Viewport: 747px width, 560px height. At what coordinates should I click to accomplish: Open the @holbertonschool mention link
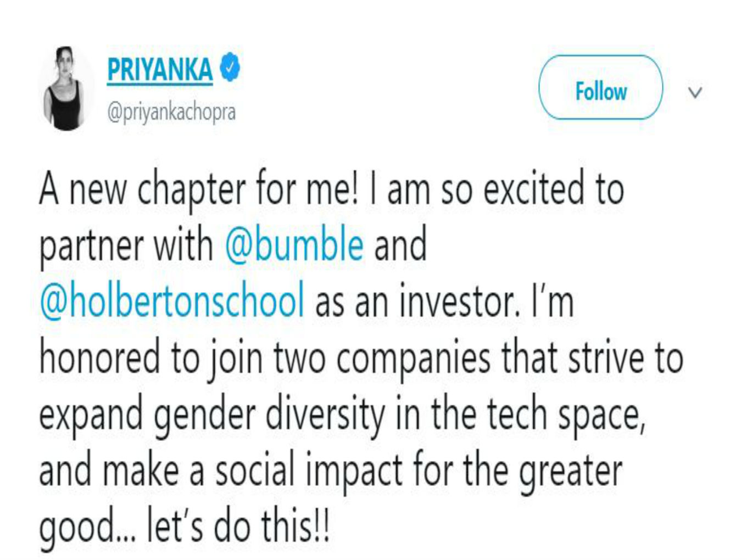171,301
